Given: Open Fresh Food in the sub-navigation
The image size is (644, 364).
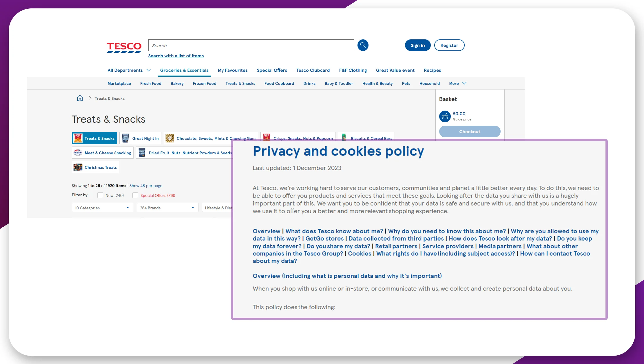Looking at the screenshot, I should pyautogui.click(x=151, y=83).
